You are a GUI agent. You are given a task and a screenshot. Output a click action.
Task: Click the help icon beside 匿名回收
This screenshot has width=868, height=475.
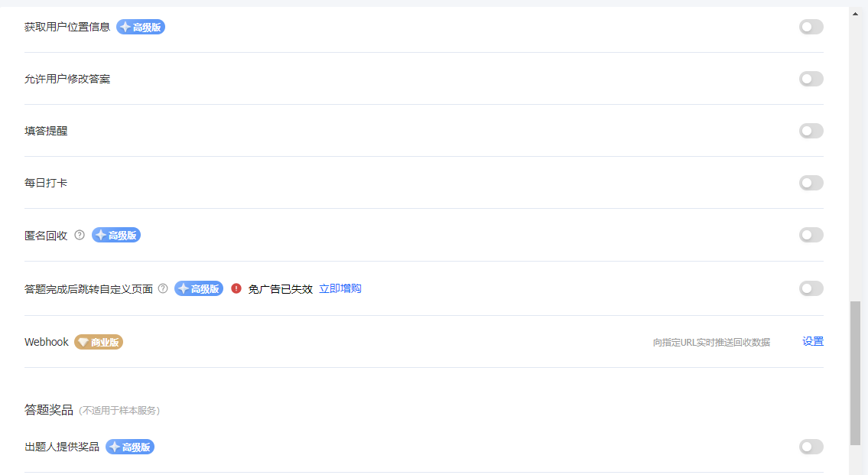tap(80, 235)
